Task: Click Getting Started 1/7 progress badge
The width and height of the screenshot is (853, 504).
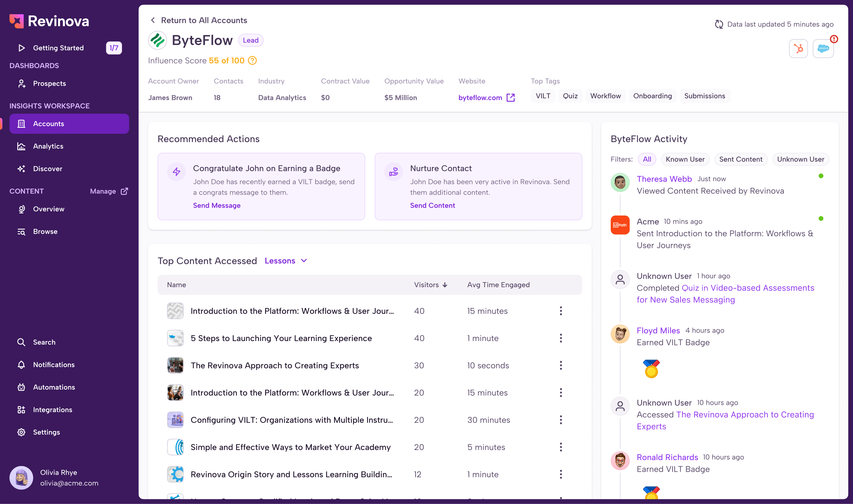Action: point(114,48)
